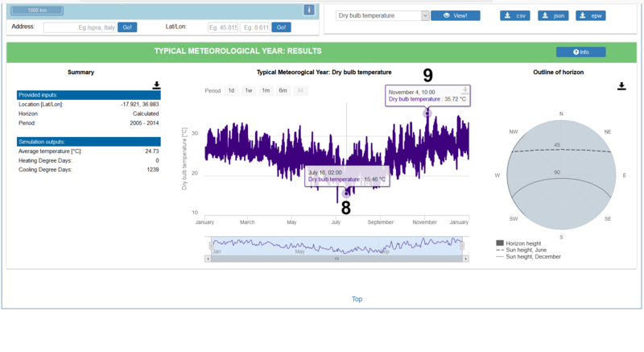Download the Summary data icon
The height and width of the screenshot is (352, 644).
156,85
